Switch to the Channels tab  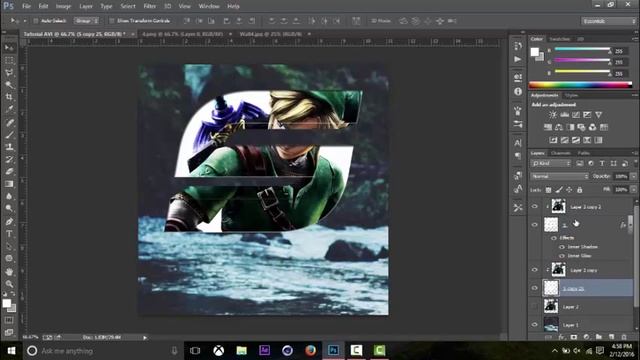pos(560,153)
